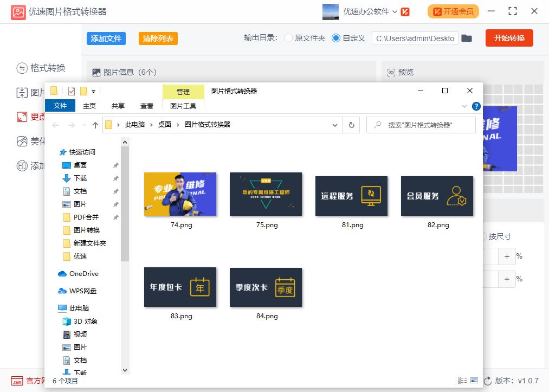Start conversion with the 开始转换 button
Image resolution: width=549 pixels, height=392 pixels.
tap(508, 38)
